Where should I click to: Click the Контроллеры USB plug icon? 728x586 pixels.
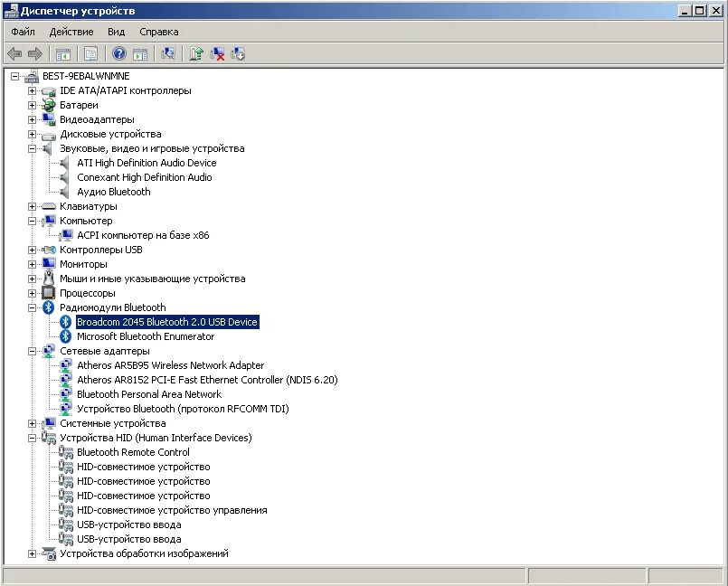[48, 250]
